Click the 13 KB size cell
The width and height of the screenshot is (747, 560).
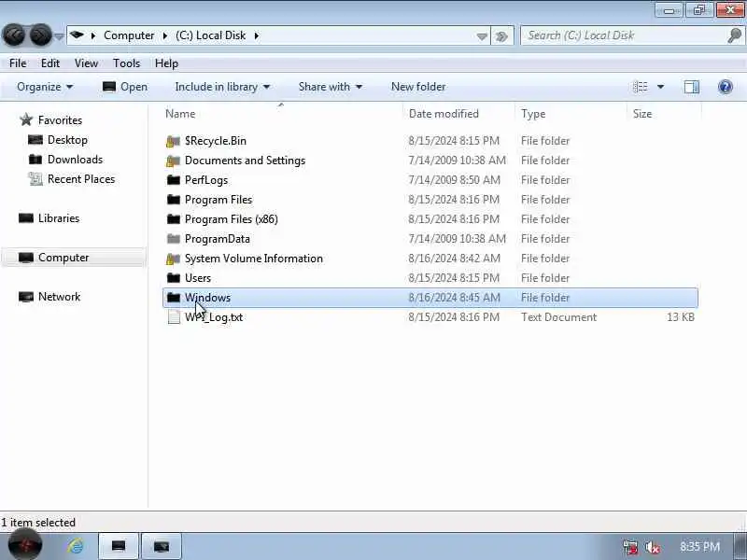(x=681, y=317)
